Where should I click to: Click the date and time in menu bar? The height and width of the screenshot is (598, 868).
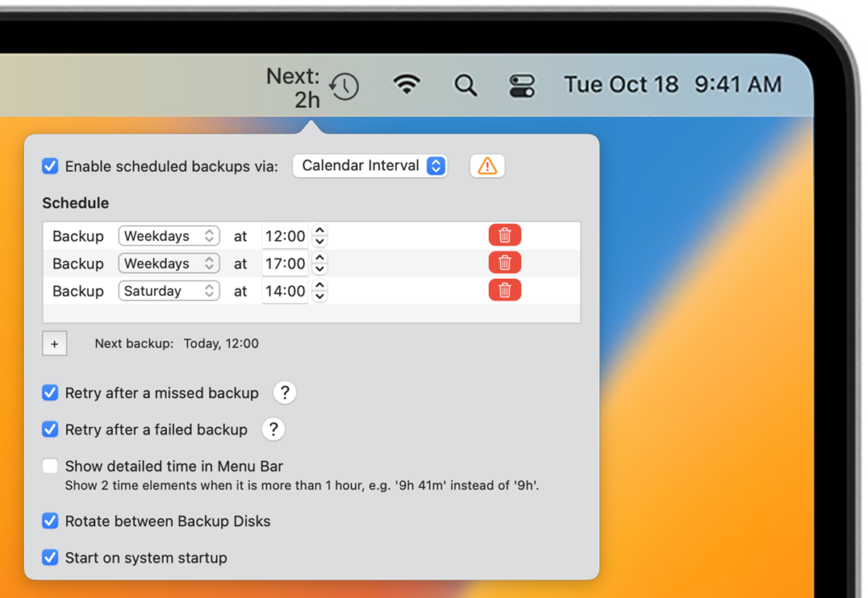tap(672, 85)
